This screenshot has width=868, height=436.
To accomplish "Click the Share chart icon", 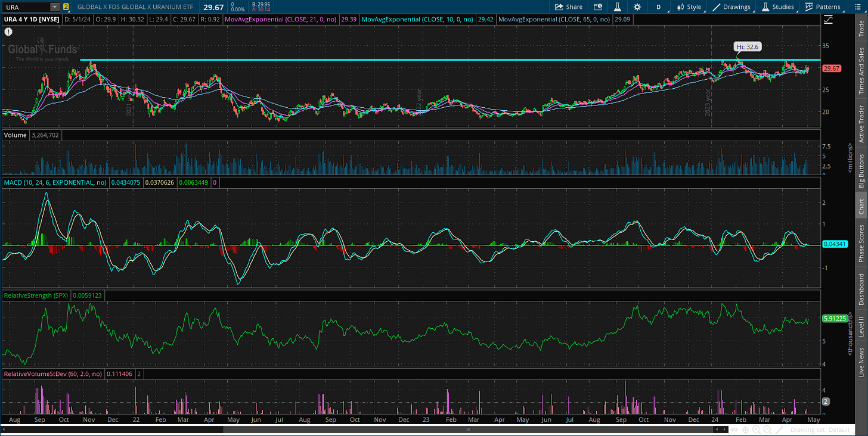I will (x=568, y=7).
